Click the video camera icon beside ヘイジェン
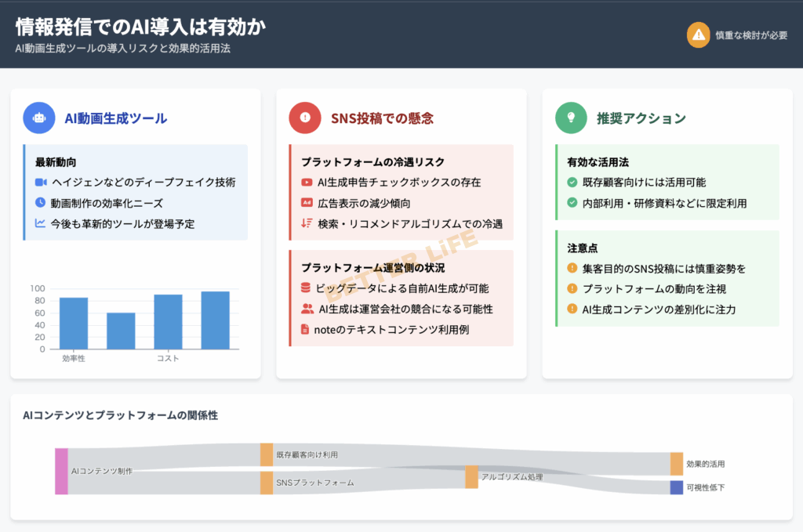This screenshot has height=532, width=803. click(x=41, y=182)
